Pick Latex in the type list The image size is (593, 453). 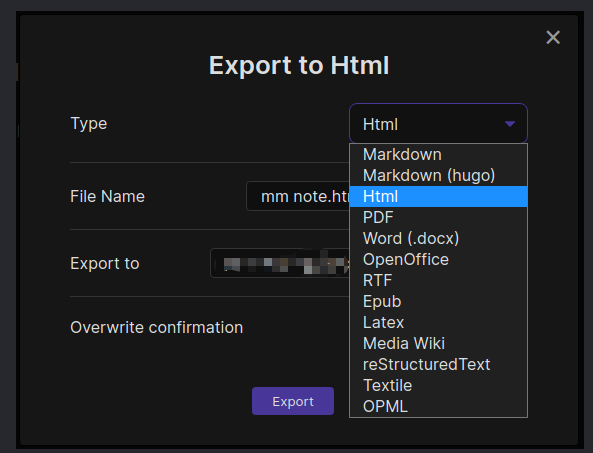[x=438, y=323]
